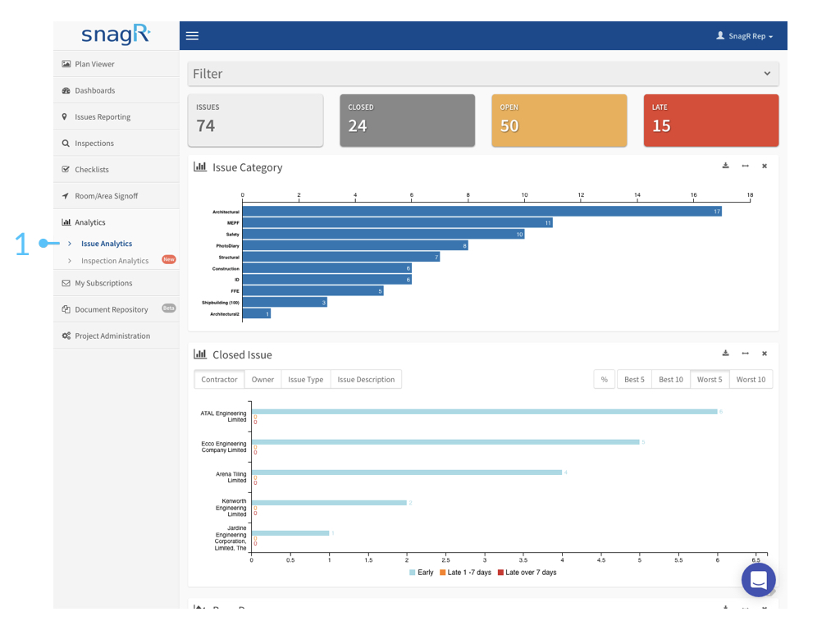Click the Project Administration gears icon

(x=66, y=336)
